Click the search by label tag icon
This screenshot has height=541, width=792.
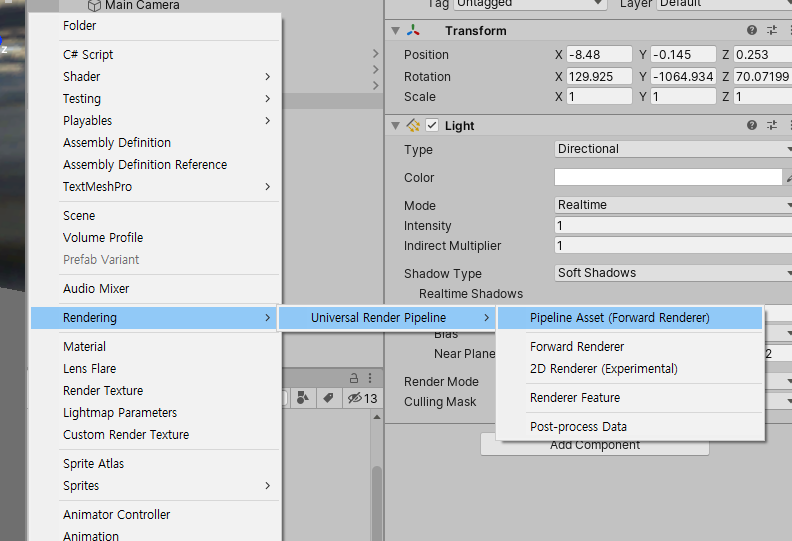328,398
